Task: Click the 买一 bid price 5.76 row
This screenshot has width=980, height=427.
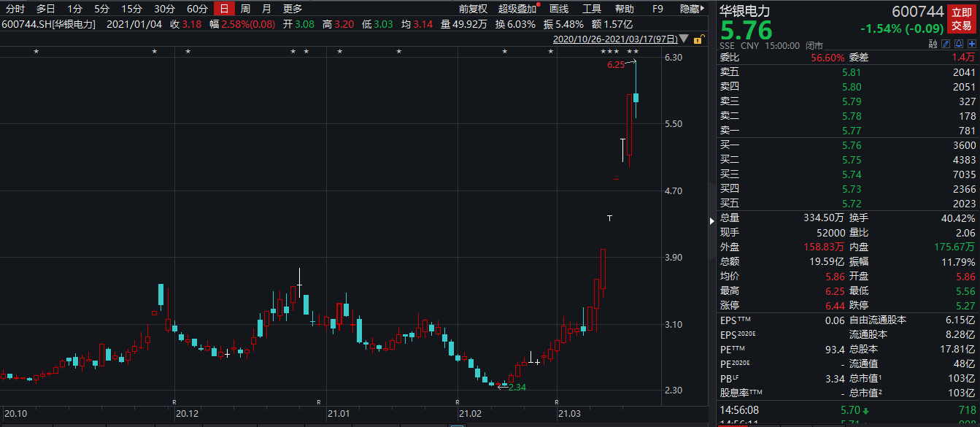Action: (846, 145)
